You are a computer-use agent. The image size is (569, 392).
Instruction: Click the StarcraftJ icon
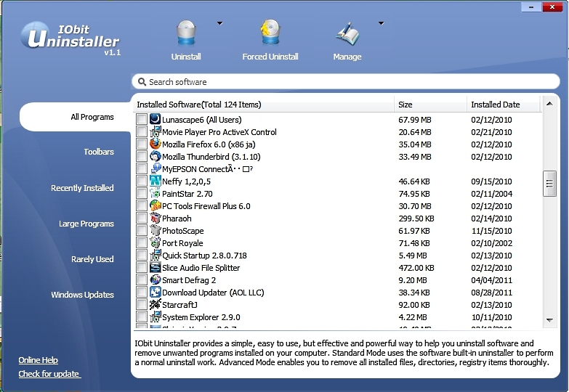coord(156,304)
